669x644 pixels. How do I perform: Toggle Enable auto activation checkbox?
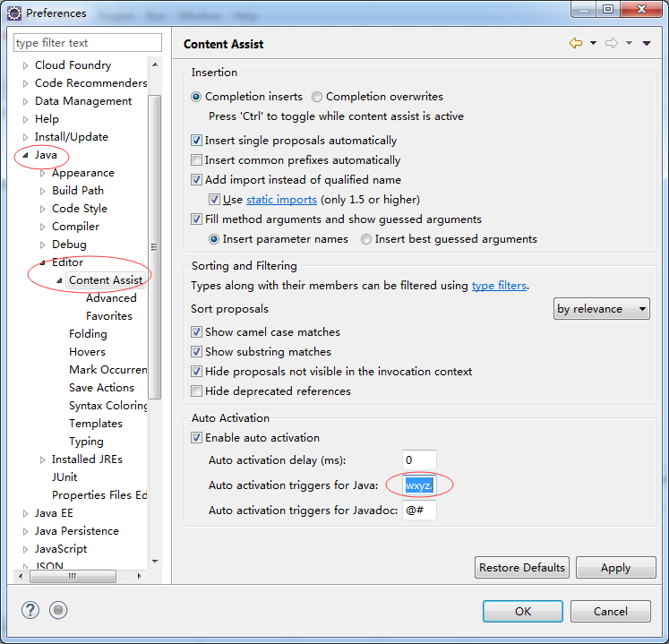[x=196, y=438]
